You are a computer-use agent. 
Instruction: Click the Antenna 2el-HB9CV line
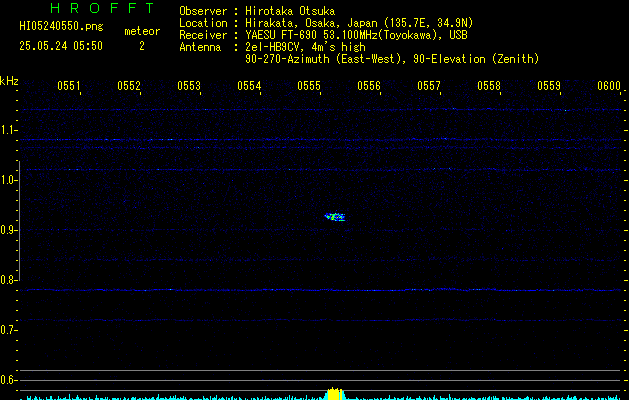[272, 47]
